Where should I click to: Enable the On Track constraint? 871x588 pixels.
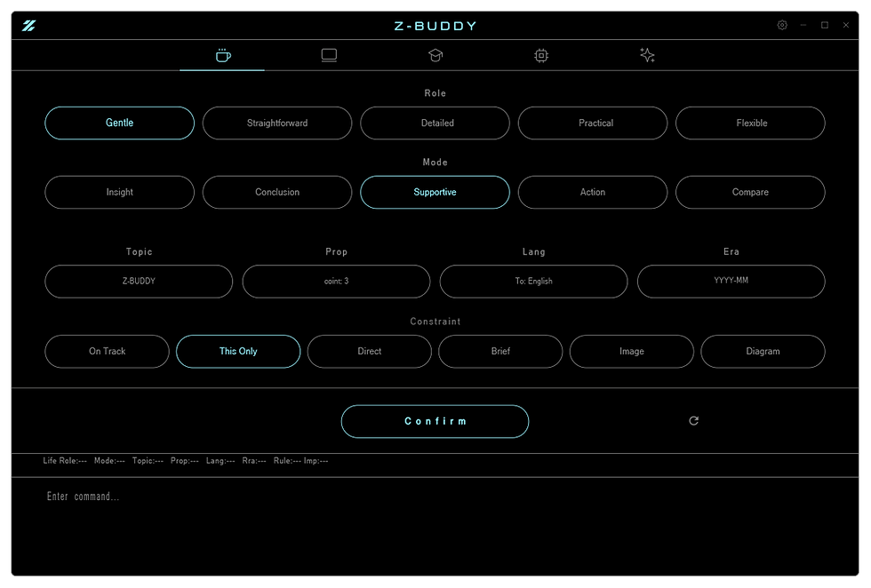pyautogui.click(x=108, y=352)
